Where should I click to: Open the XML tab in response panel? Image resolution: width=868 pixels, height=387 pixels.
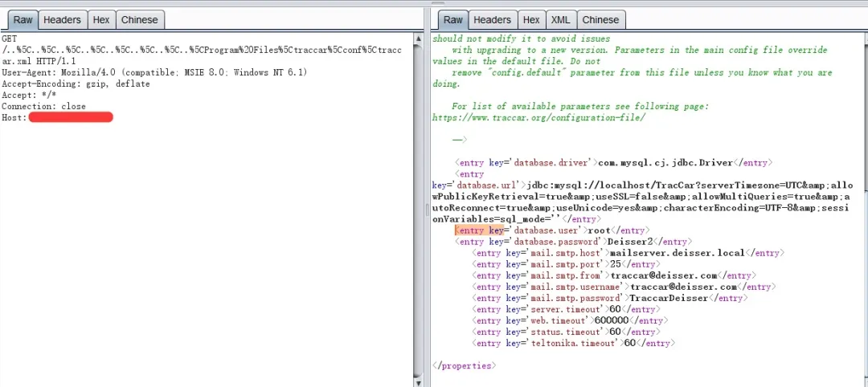click(560, 20)
